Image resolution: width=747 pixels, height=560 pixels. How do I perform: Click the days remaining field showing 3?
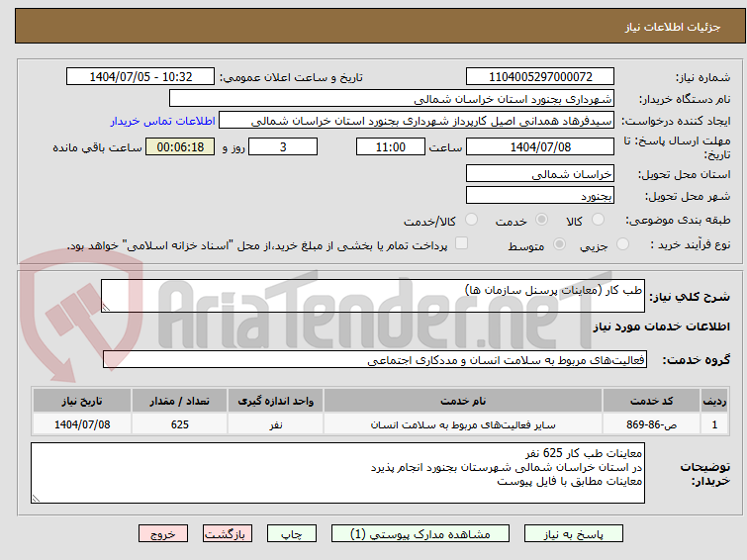coord(283,146)
